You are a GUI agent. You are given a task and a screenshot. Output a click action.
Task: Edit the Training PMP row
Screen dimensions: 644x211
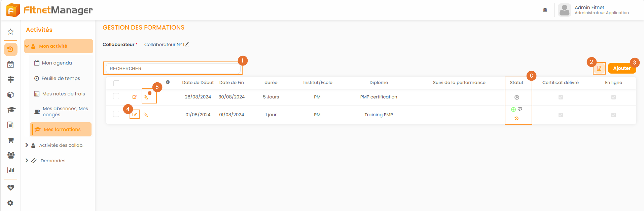pyautogui.click(x=135, y=115)
